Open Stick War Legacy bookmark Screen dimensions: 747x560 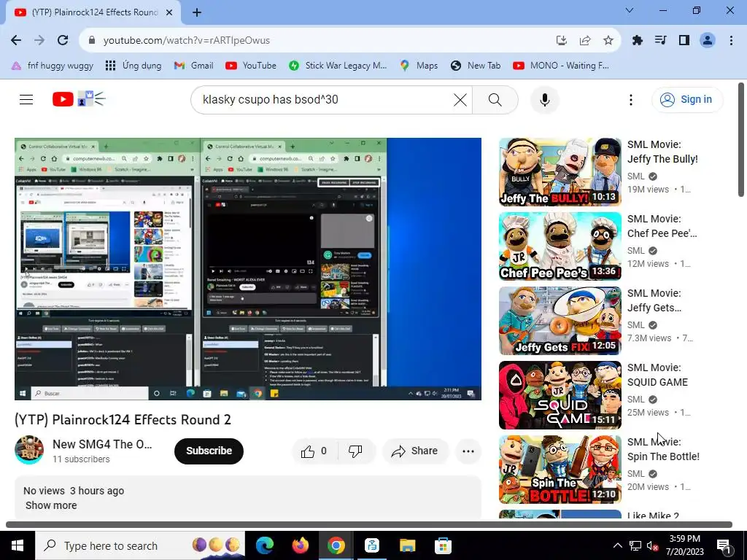338,65
